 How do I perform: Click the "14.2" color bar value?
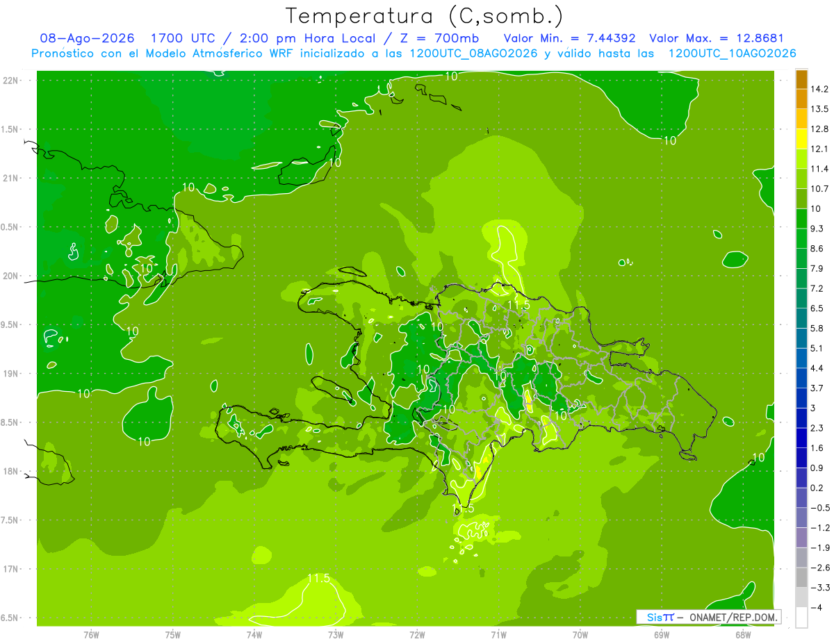point(819,89)
